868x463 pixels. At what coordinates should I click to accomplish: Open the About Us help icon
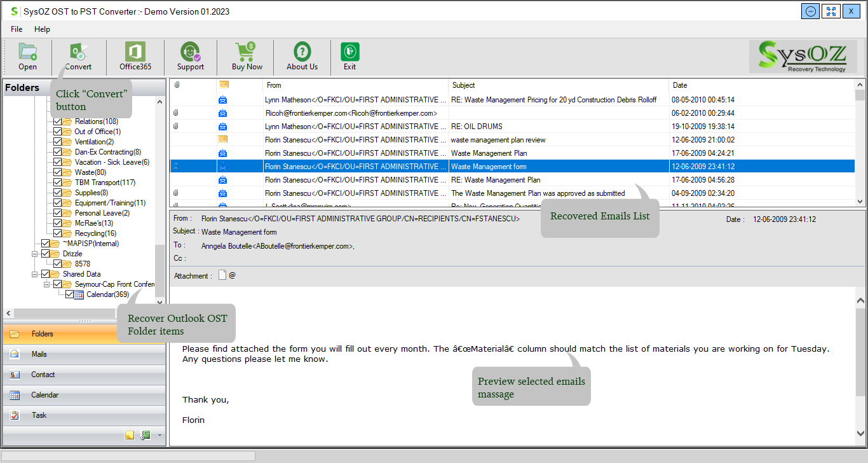tap(302, 57)
